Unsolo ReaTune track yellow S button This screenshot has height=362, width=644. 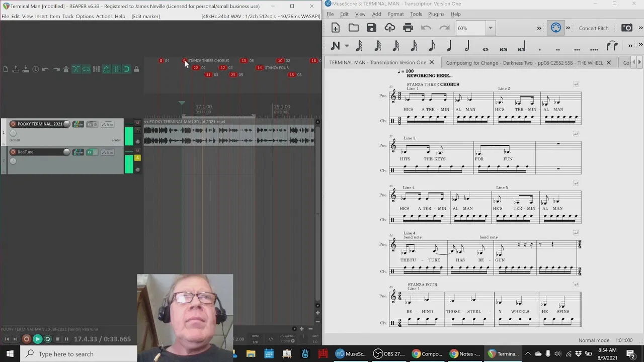pyautogui.click(x=137, y=158)
